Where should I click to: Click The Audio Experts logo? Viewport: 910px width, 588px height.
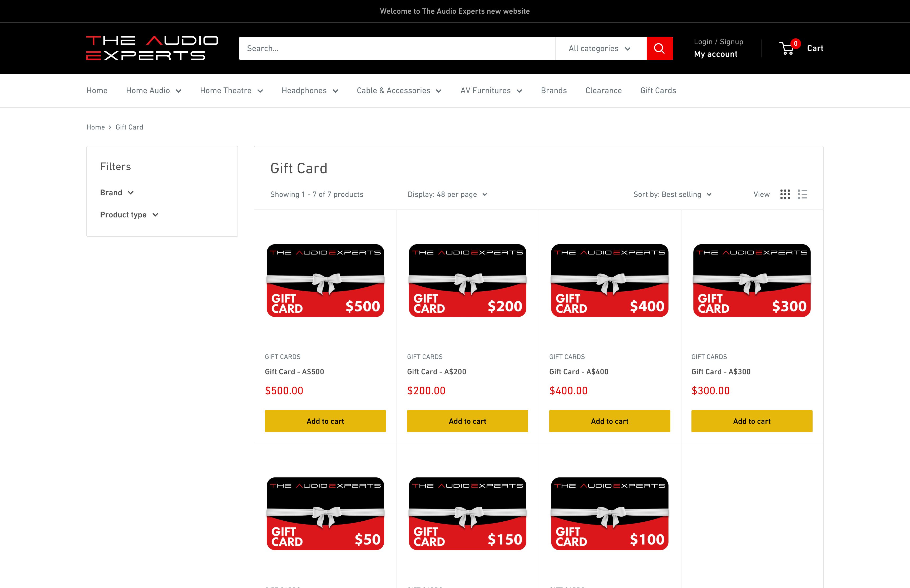(x=152, y=48)
